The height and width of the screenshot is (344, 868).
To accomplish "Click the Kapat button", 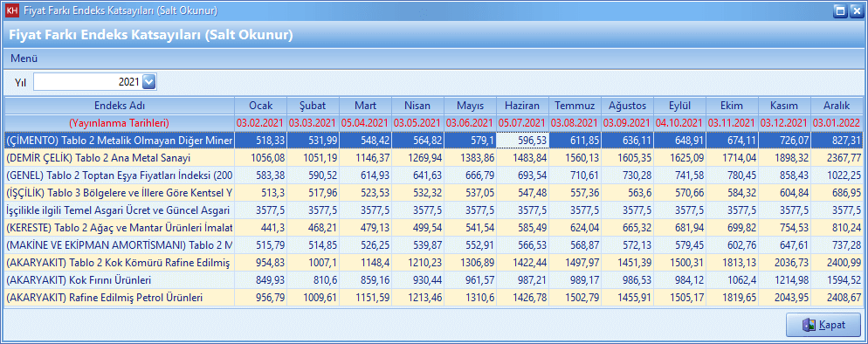I will pyautogui.click(x=823, y=325).
